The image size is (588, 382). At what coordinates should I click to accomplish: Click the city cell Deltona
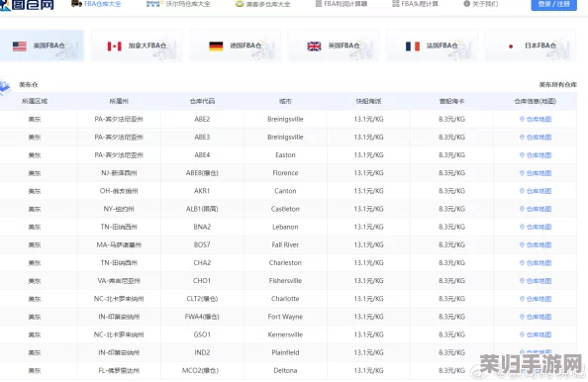[285, 371]
